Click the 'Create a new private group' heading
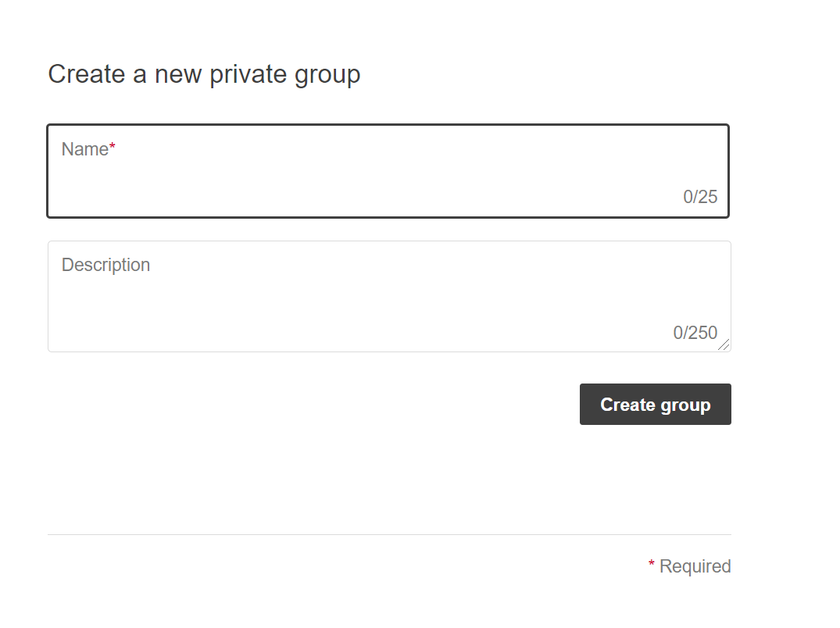840x628 pixels. point(204,74)
